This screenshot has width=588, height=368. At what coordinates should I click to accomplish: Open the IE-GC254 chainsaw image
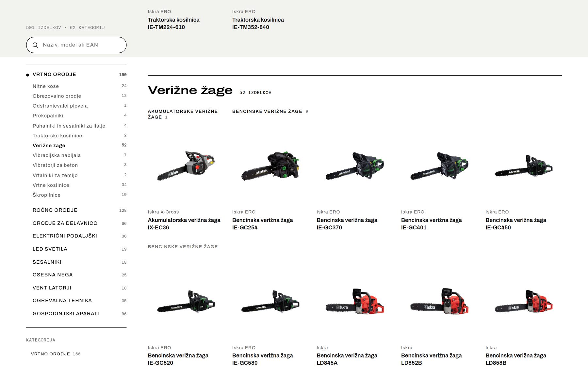[270, 166]
